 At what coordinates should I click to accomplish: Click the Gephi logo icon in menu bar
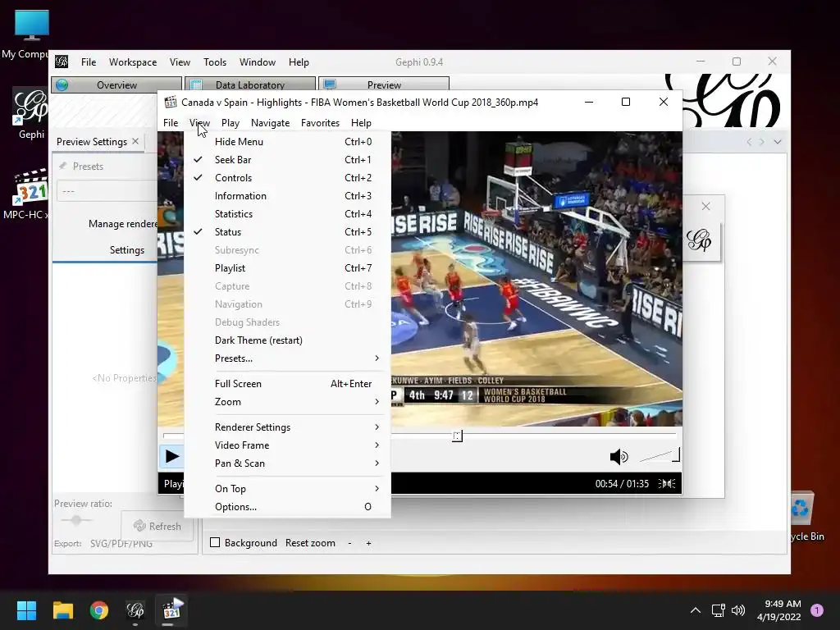tap(62, 62)
